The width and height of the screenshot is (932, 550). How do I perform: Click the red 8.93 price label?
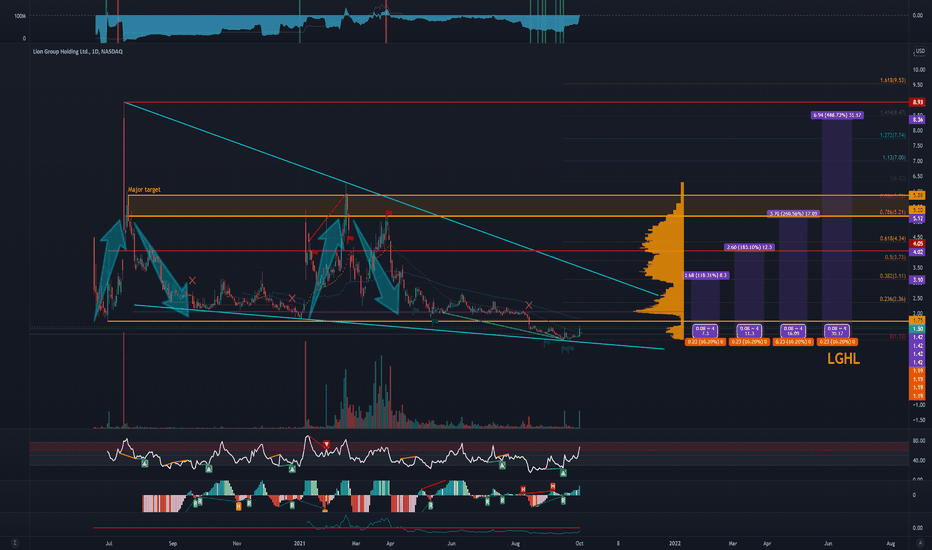918,102
